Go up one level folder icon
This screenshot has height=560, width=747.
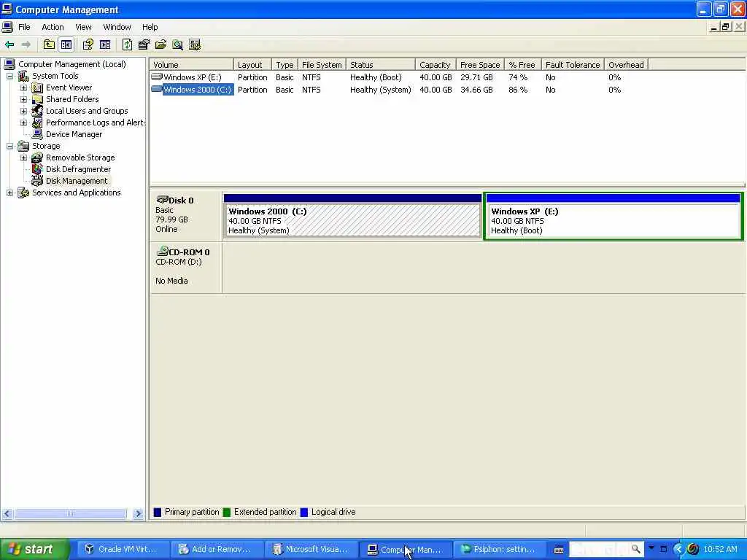coord(49,44)
